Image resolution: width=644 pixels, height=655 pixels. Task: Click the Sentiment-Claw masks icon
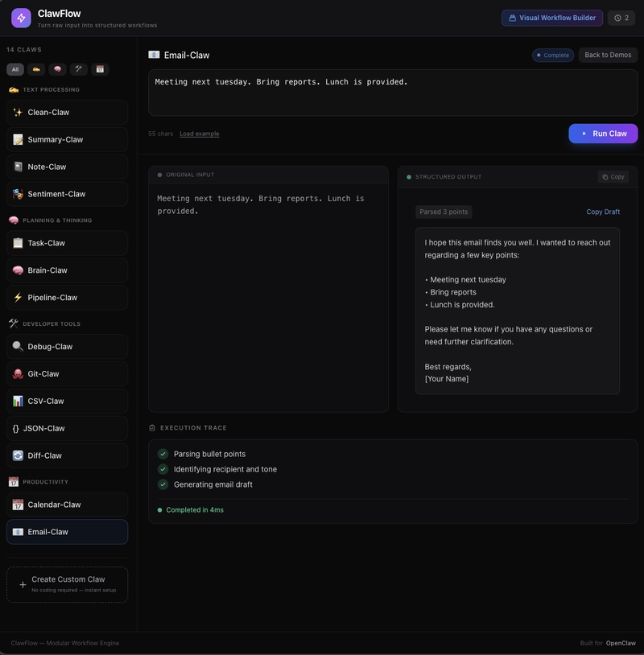(x=18, y=194)
